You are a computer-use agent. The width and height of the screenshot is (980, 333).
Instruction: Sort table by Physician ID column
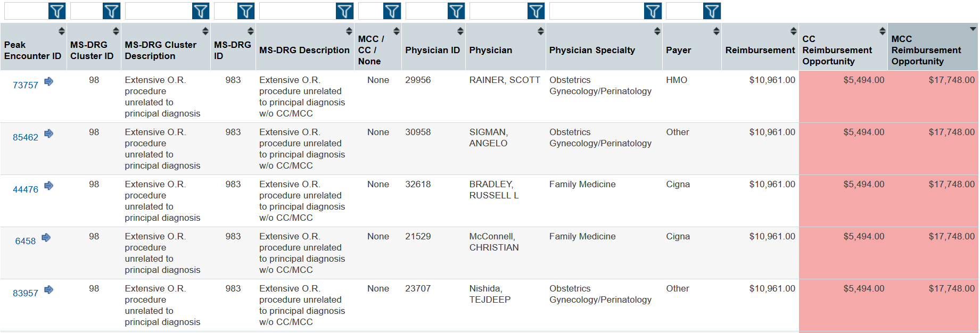(x=460, y=31)
